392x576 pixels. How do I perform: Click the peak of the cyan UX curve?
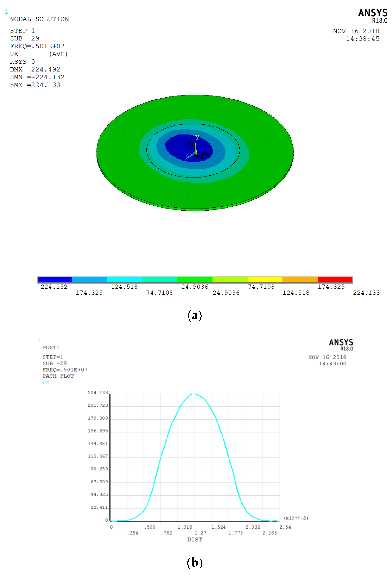tap(194, 394)
